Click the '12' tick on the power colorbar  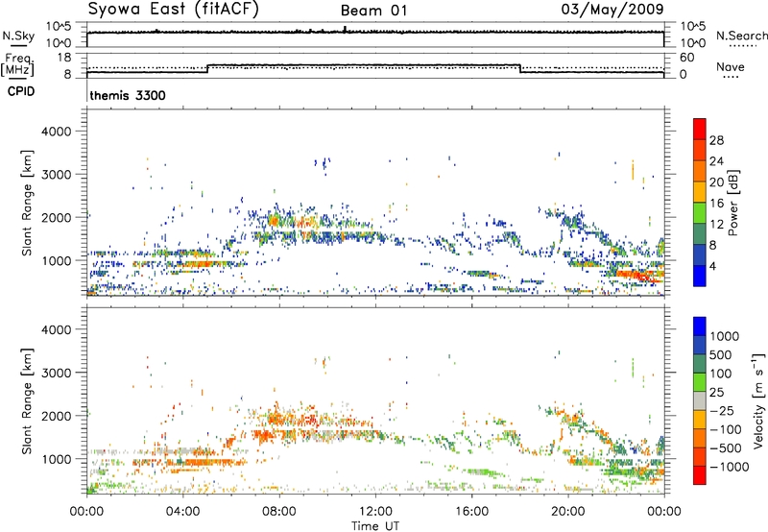(716, 225)
